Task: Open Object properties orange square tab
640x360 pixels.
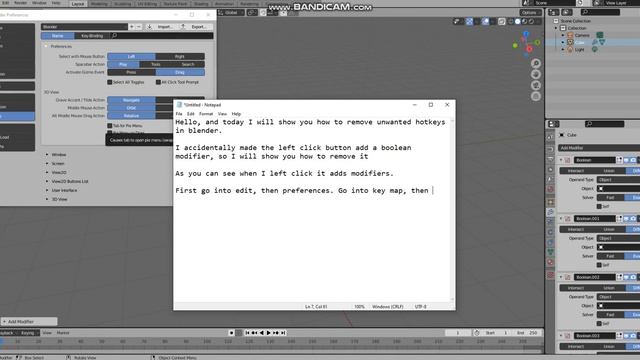Action: tap(551, 202)
